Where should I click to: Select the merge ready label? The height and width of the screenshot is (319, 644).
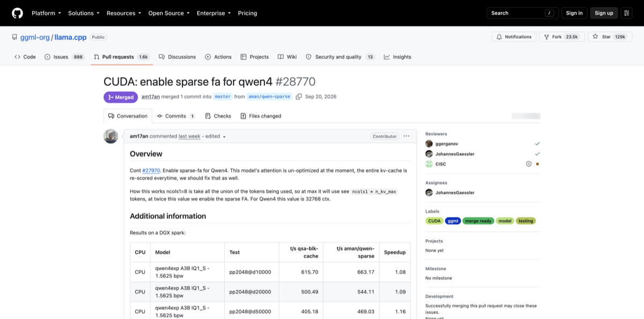(478, 221)
